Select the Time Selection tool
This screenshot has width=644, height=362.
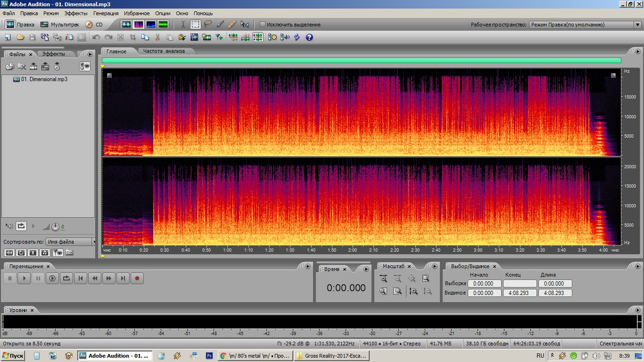(183, 24)
